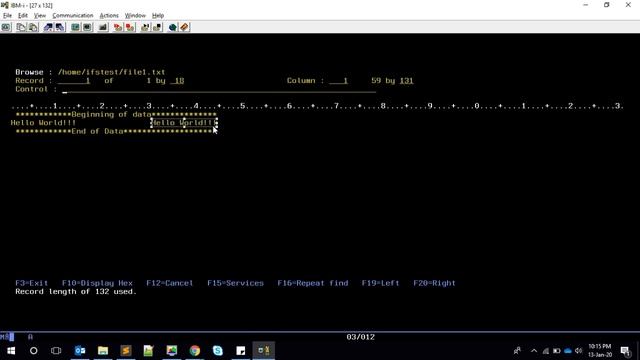The width and height of the screenshot is (640, 360).
Task: Open the Communication menu
Action: tap(73, 16)
